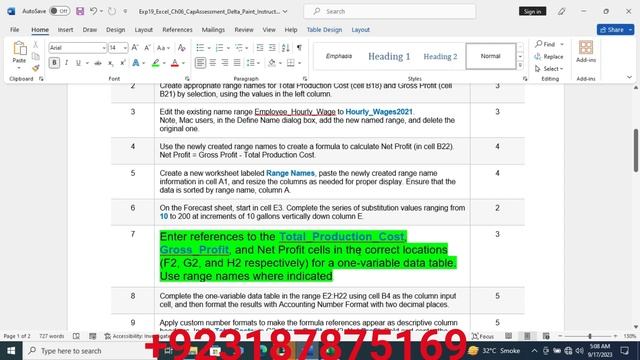Image resolution: width=640 pixels, height=360 pixels.
Task: Click Replace in the Editing group
Action: [549, 56]
